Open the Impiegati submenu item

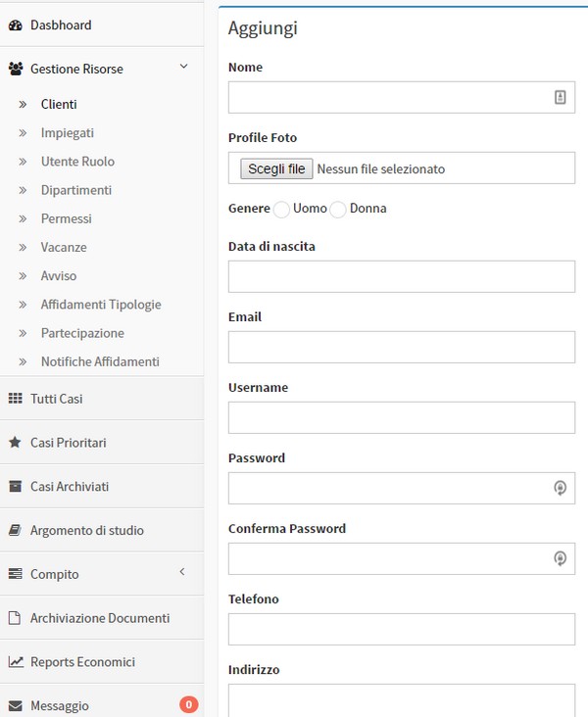(68, 133)
